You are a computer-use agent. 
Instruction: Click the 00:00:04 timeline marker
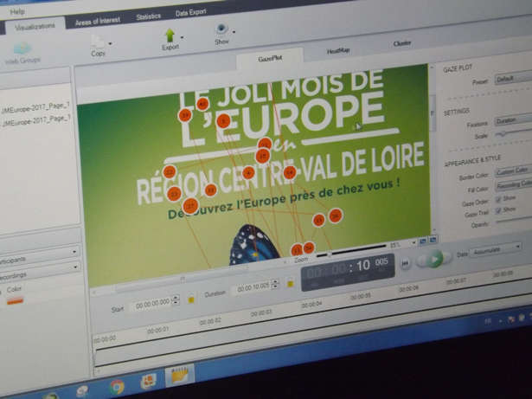311,305
